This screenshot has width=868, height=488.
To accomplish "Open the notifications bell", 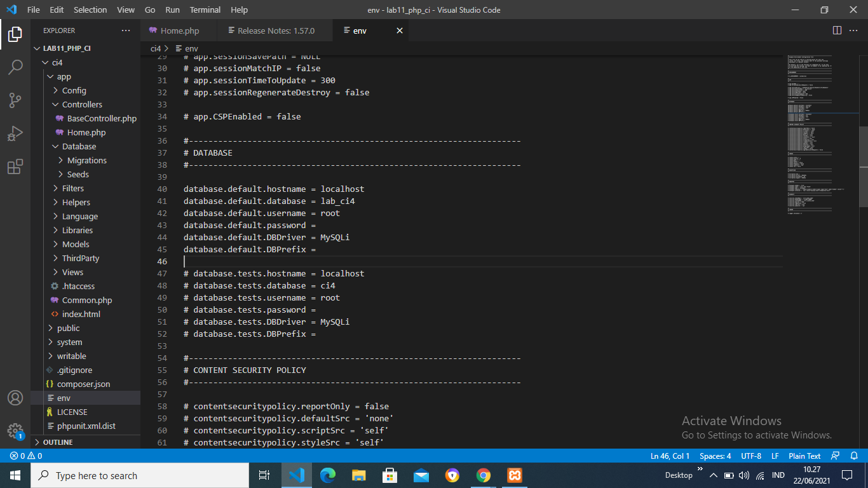I will coord(854,456).
